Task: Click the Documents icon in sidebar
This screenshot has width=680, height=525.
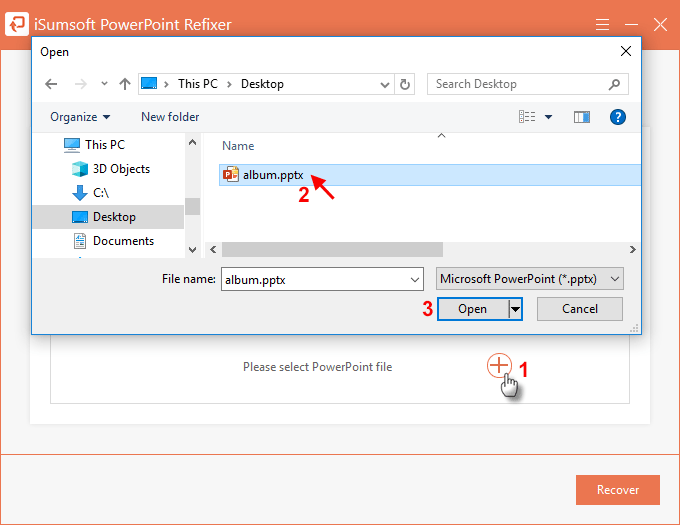Action: coord(80,241)
